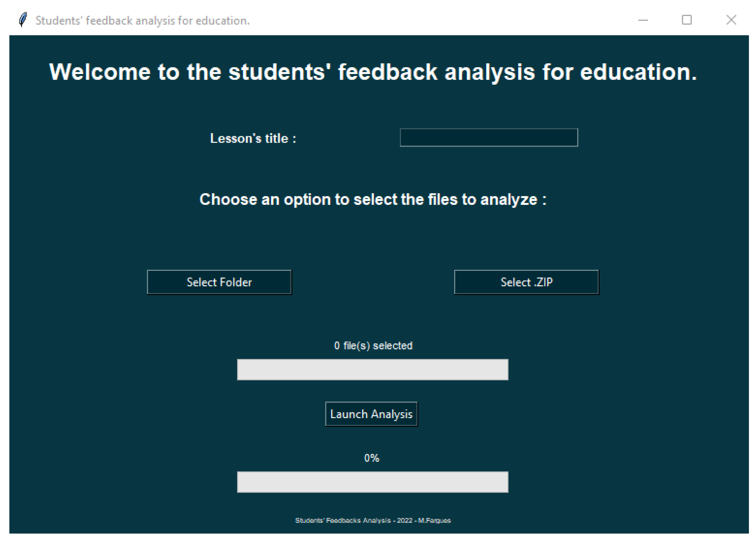756x542 pixels.
Task: Click empty space between Select Folder and Select .ZIP
Action: click(x=373, y=282)
